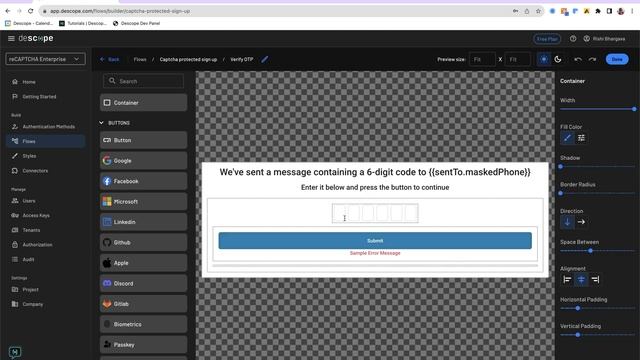Screen dimensions: 640x360
Task: Click Captcha protected sign up breadcrumb
Action: click(188, 60)
